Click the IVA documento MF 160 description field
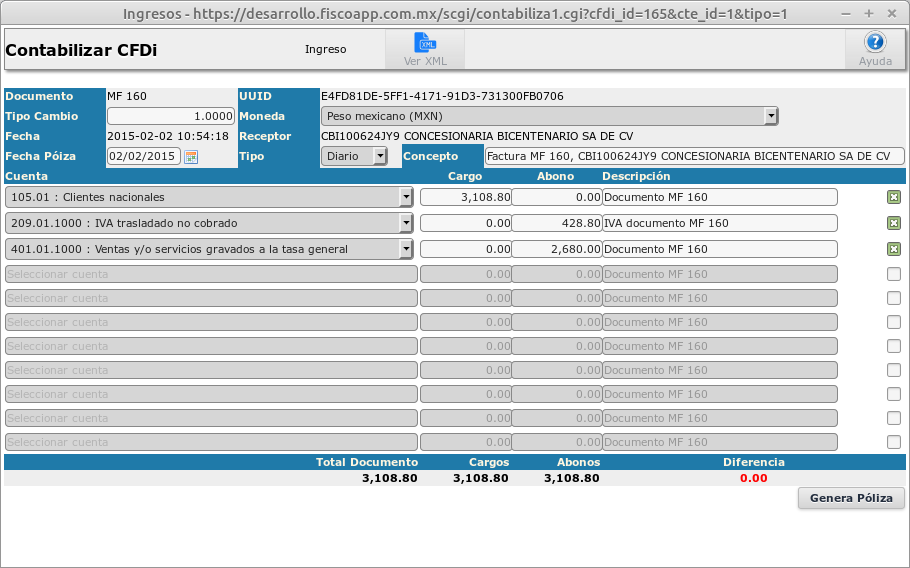Image resolution: width=910 pixels, height=568 pixels. pyautogui.click(x=719, y=223)
